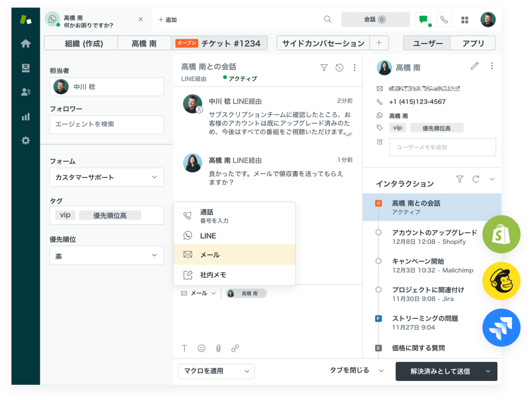Screen dimensions: 532x400
Task: Expand the submit button status arrow
Action: click(x=488, y=371)
